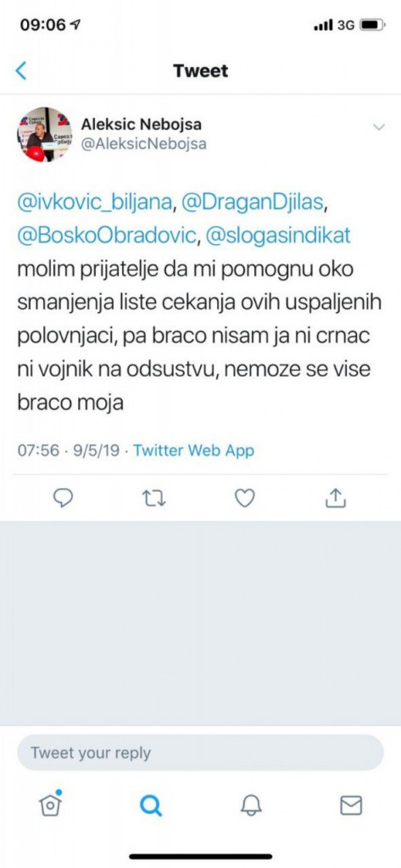Open the @AleksicNebojsa handle
This screenshot has height=868, width=401.
(x=143, y=144)
